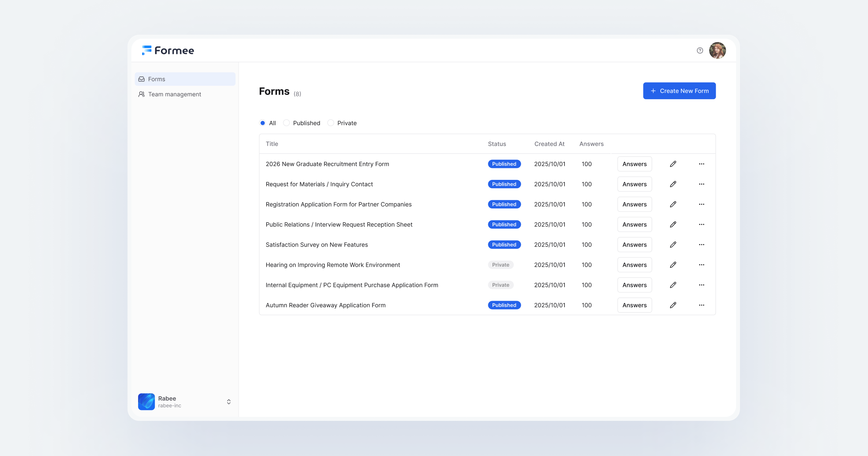Click the Rabee workspace logo icon
This screenshot has width=868, height=456.
tap(146, 402)
